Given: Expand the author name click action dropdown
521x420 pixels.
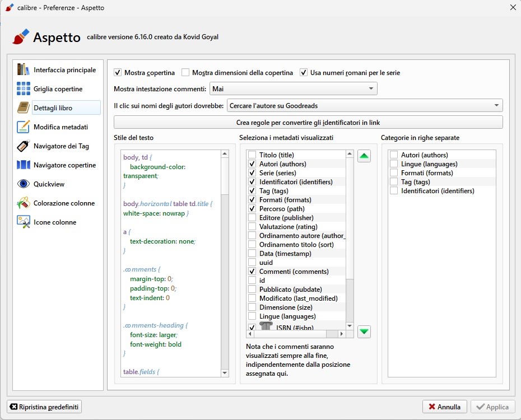Looking at the screenshot, I should (x=364, y=105).
